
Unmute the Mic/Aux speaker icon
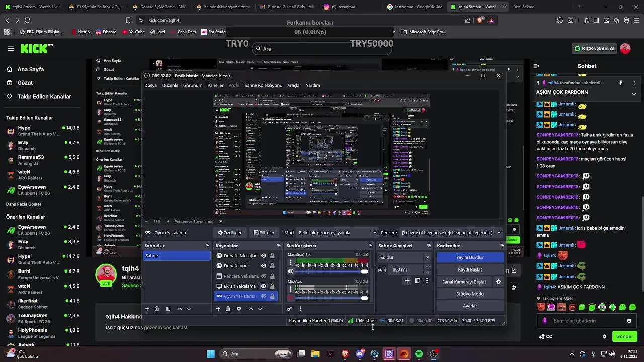[290, 298]
